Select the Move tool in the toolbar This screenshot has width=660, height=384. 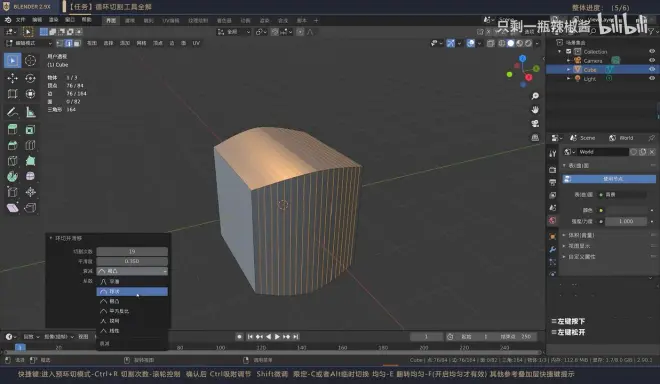click(x=13, y=78)
